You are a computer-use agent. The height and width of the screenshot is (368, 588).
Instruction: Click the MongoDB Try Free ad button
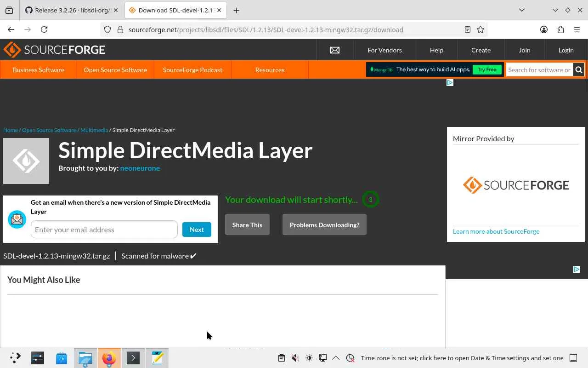point(487,70)
